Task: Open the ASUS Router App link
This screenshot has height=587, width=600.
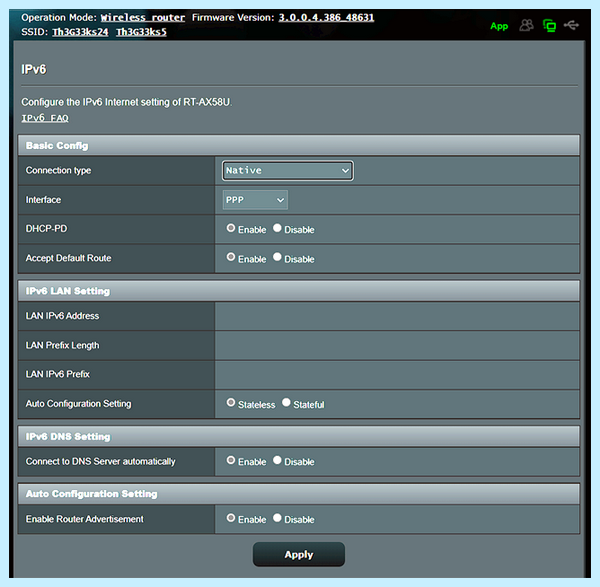Action: pyautogui.click(x=499, y=26)
